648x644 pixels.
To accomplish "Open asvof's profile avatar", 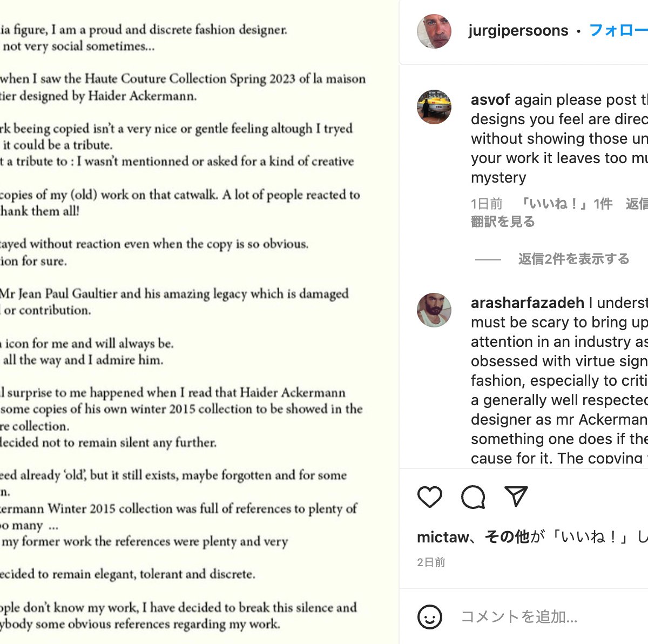I will [x=435, y=107].
